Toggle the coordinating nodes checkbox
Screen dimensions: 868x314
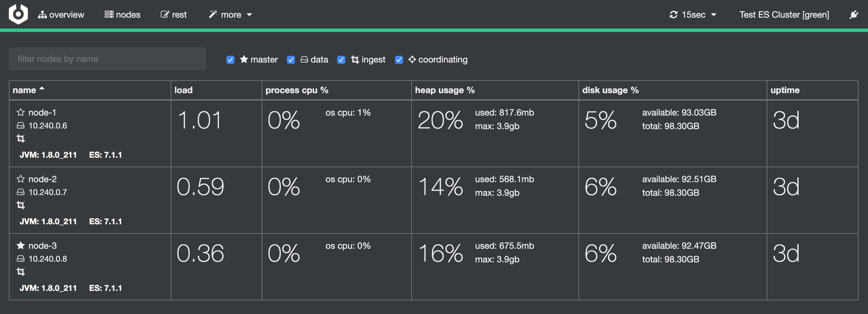(x=399, y=60)
